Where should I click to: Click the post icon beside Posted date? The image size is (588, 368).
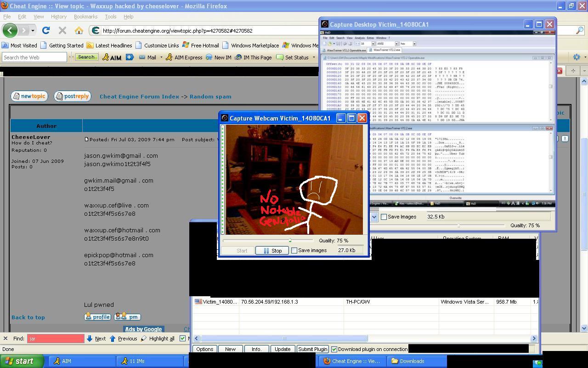tap(86, 139)
